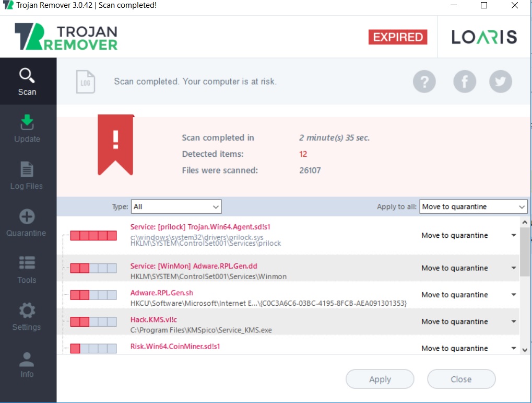Click threat level bar of prilock Trojan

coord(93,236)
